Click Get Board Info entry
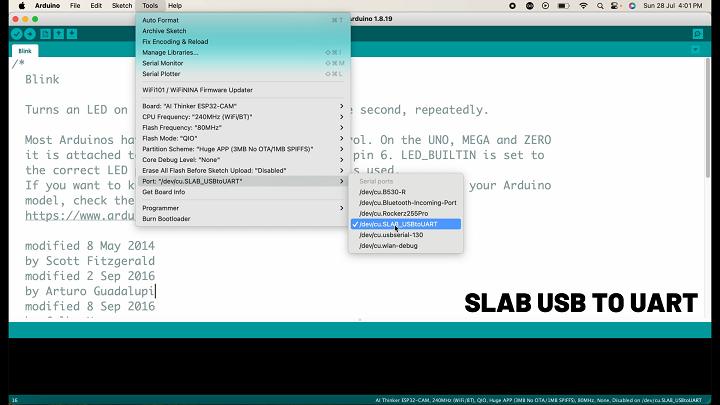Screen dimensions: 720x405 point(242,192)
